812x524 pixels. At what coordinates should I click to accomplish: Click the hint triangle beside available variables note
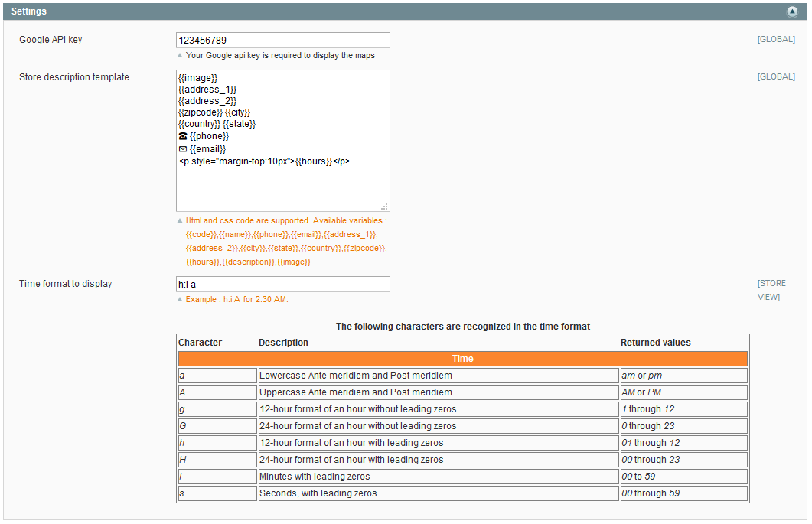[x=180, y=221]
